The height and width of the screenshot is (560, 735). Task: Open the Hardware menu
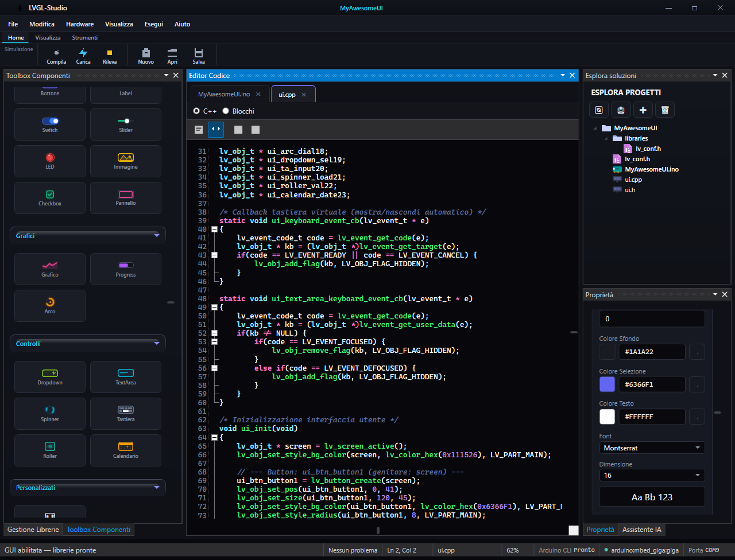click(x=80, y=24)
